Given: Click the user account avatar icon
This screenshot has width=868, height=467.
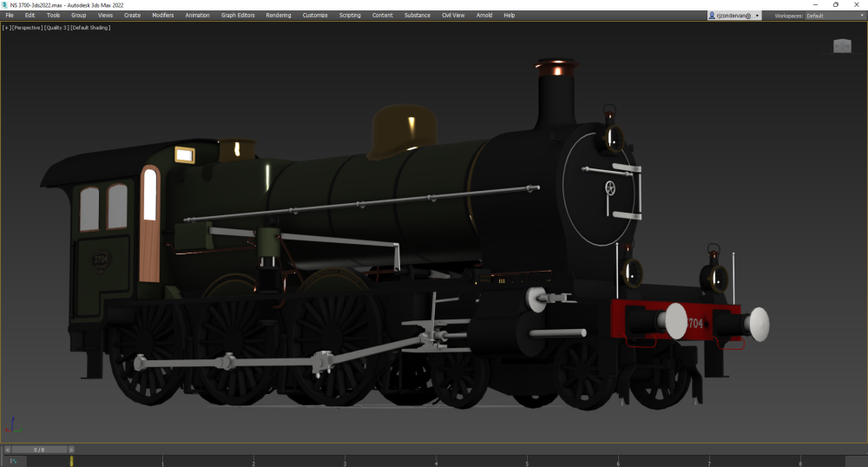Looking at the screenshot, I should pyautogui.click(x=713, y=16).
